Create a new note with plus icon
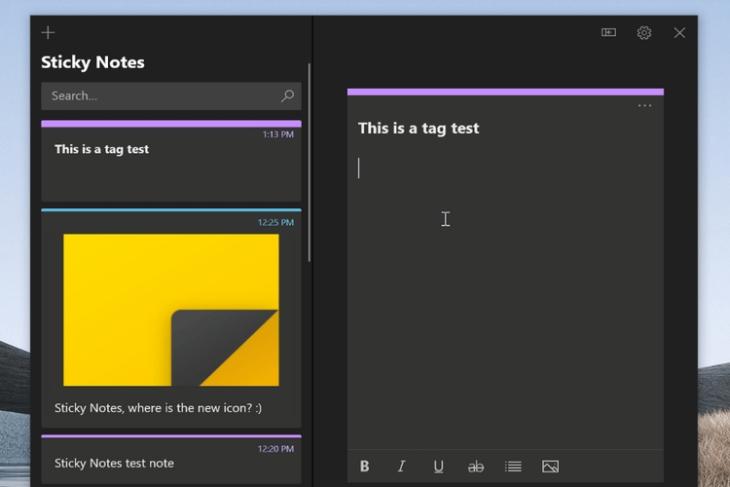 tap(48, 33)
